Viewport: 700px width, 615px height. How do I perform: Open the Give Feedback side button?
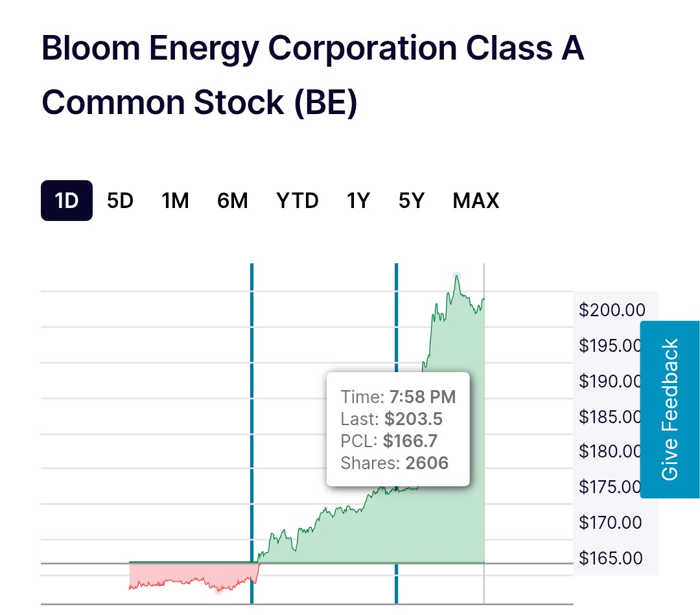(670, 410)
